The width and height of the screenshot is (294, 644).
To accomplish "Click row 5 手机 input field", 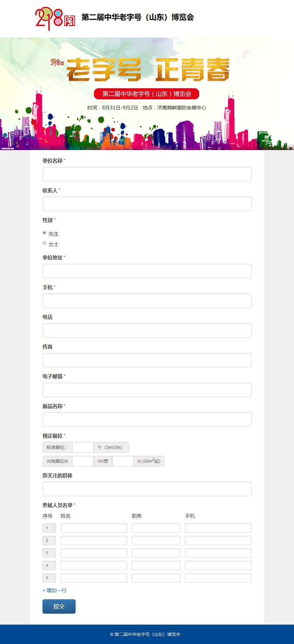I will [x=218, y=578].
